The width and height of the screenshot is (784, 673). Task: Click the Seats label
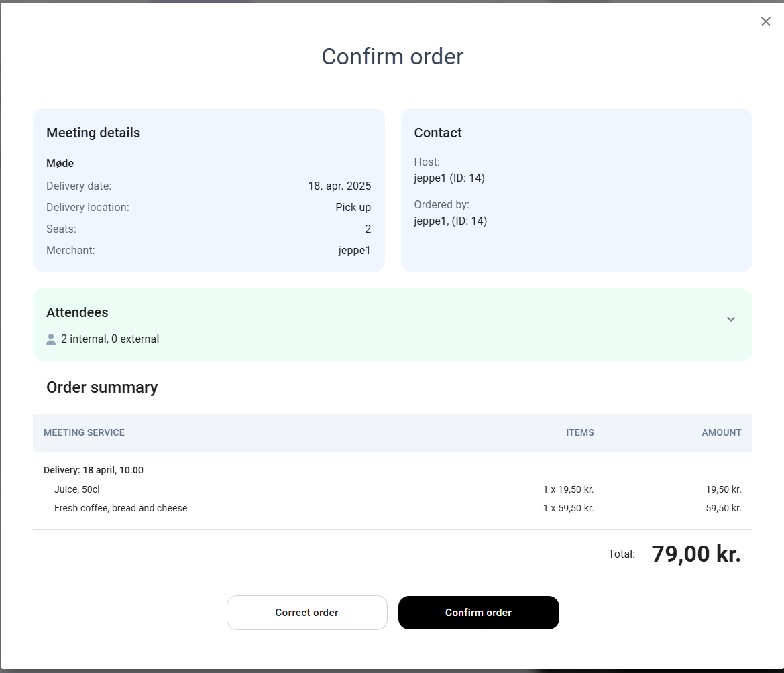point(62,229)
